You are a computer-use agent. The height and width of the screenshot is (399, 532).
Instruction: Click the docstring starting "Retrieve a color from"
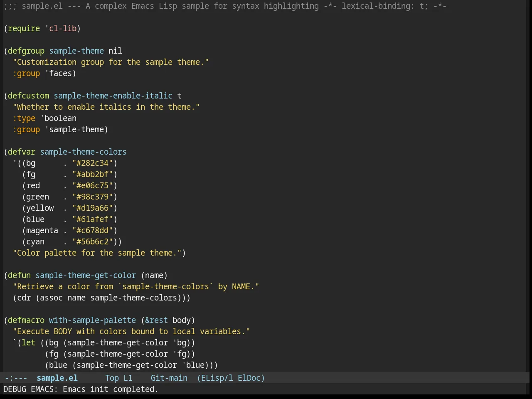click(136, 286)
